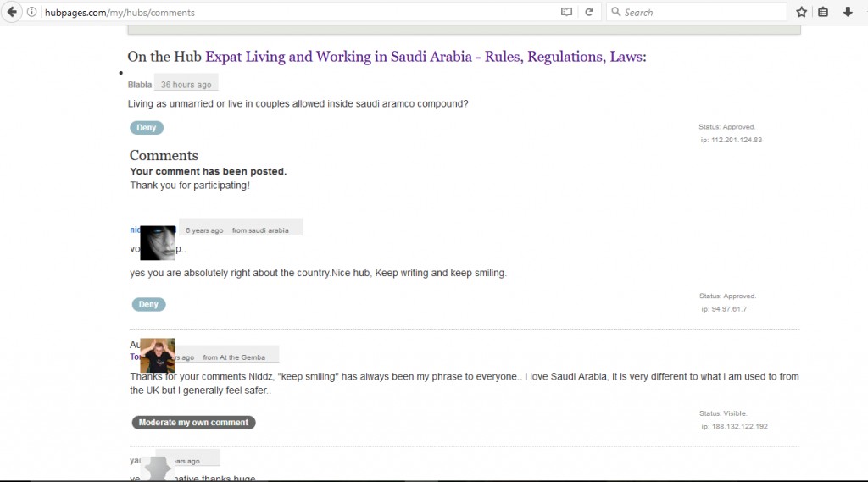
Task: Open the site information icon
Action: [32, 12]
